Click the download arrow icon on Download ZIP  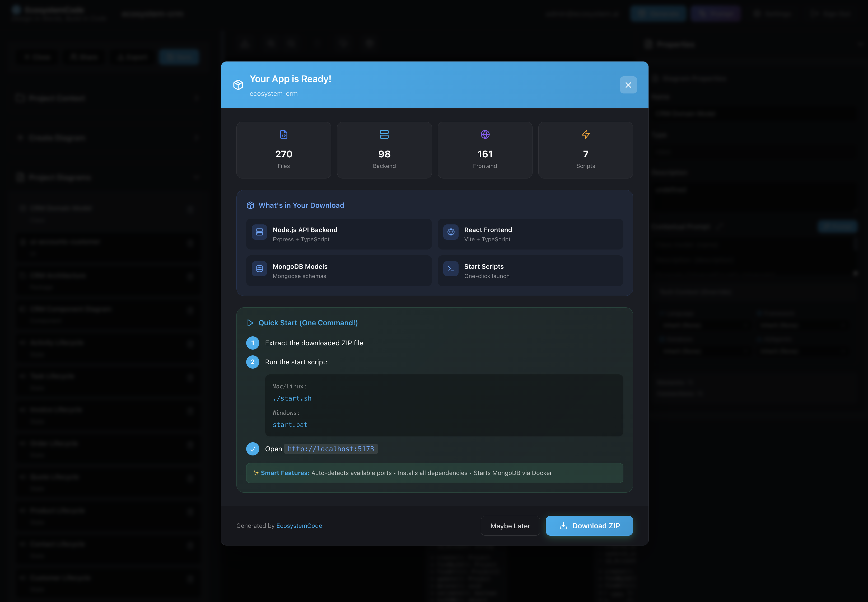point(563,526)
